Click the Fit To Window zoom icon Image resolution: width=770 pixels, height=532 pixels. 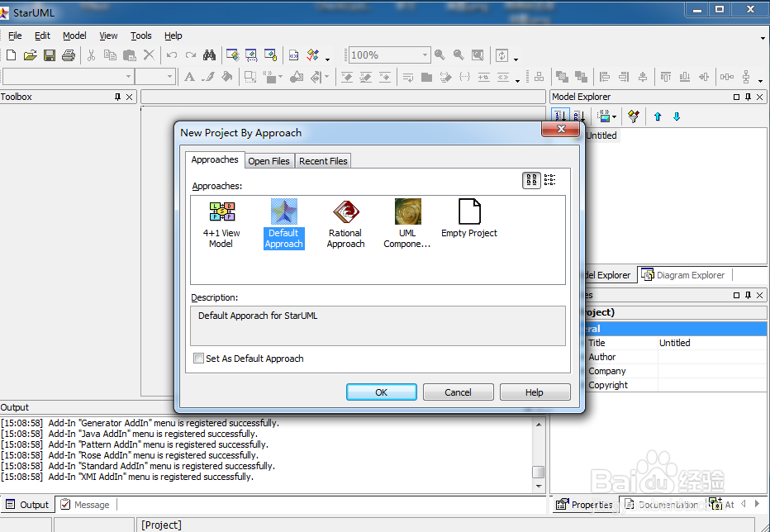tap(478, 55)
